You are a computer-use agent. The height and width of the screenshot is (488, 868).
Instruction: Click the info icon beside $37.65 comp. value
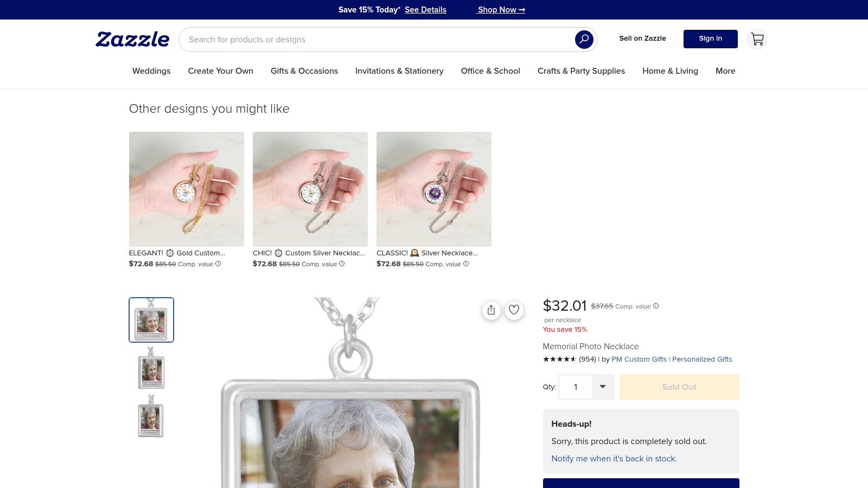point(656,306)
